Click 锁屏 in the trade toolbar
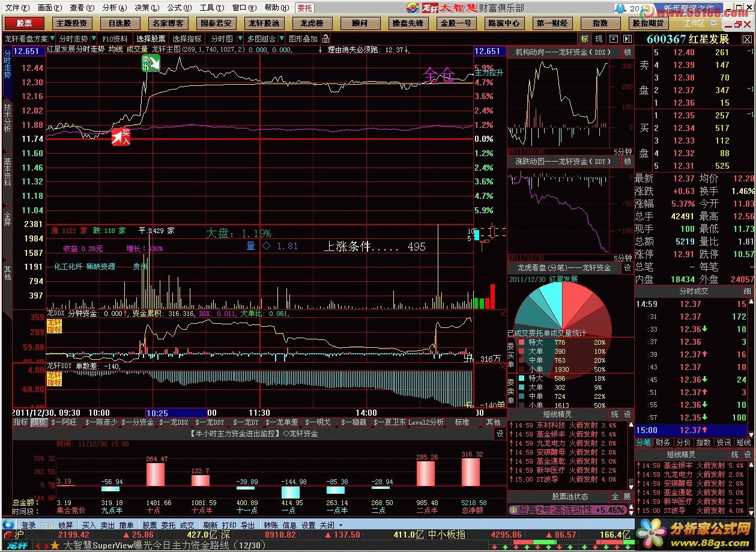 click(65, 525)
